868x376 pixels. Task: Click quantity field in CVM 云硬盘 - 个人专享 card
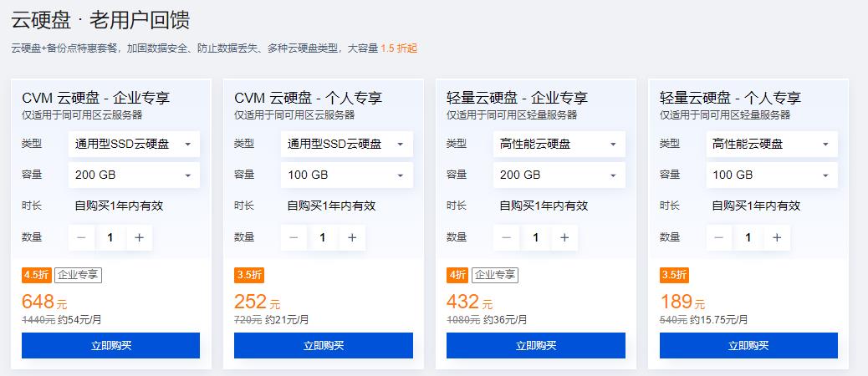point(323,238)
